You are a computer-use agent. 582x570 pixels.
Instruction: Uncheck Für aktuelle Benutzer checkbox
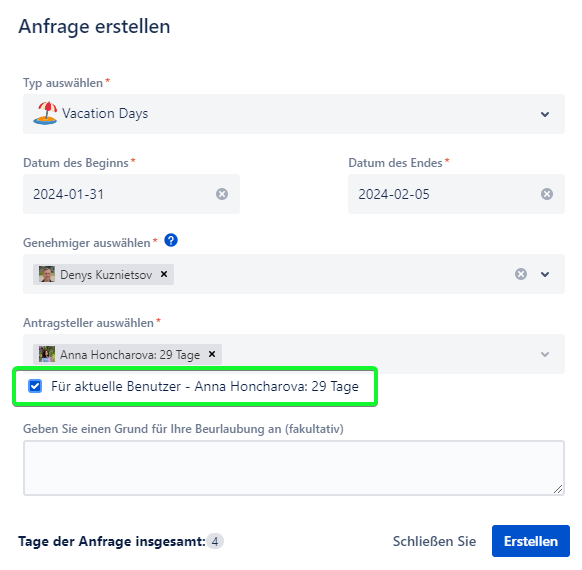(35, 386)
